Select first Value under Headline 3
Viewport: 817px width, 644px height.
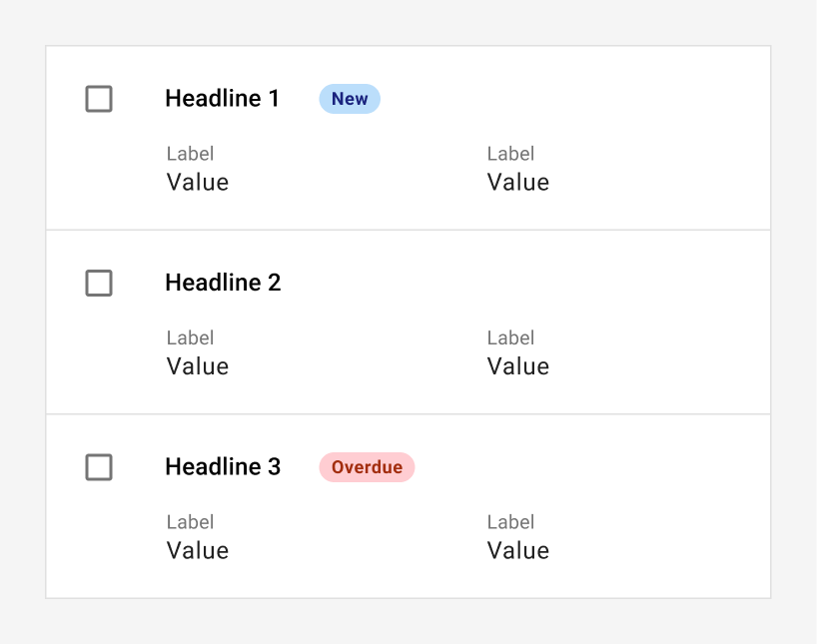pyautogui.click(x=198, y=551)
